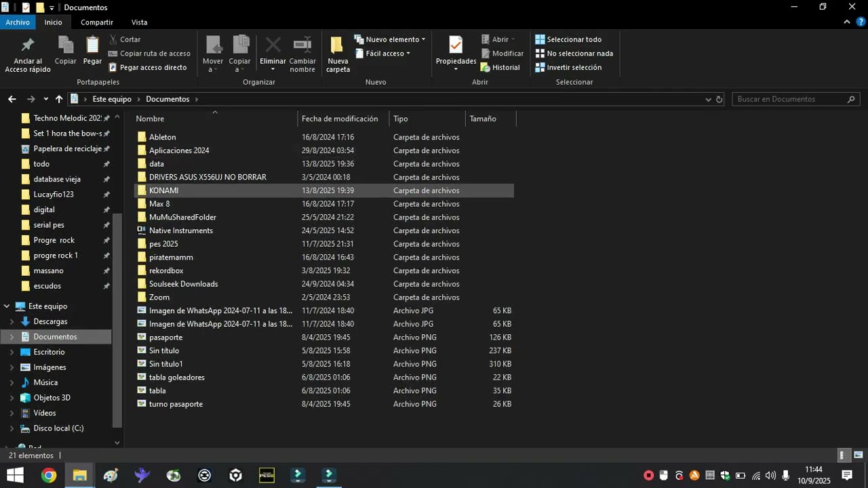Switch to the Inicio tab
Screen dimensions: 868x488
click(53, 22)
